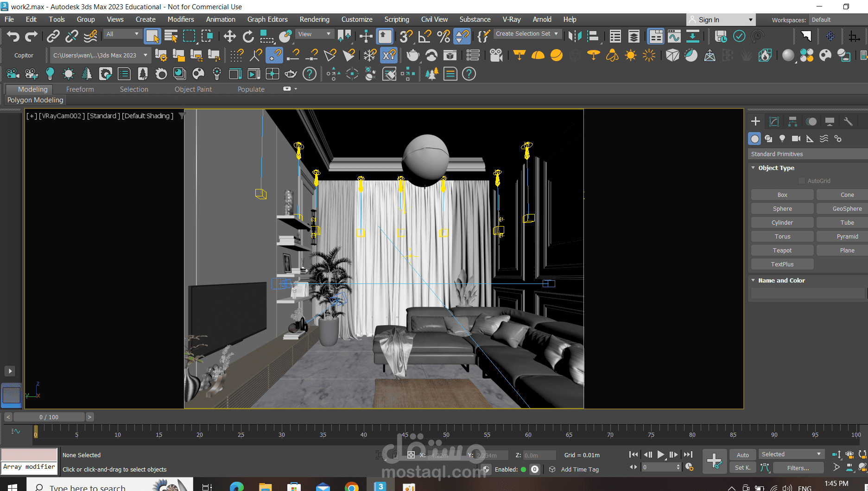The image size is (868, 491).
Task: Switch to the Freeform ribbon tab
Action: 80,89
